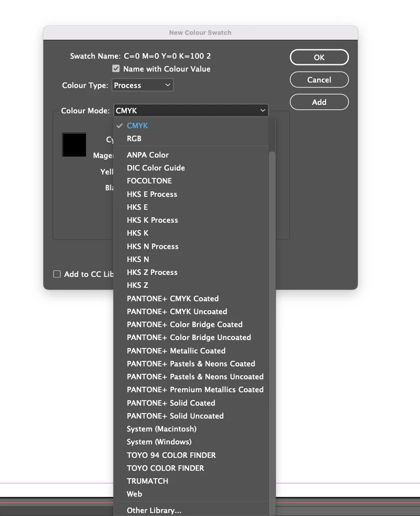Pick the HKS E option
Screen dimensions: 420x516
[191, 207]
